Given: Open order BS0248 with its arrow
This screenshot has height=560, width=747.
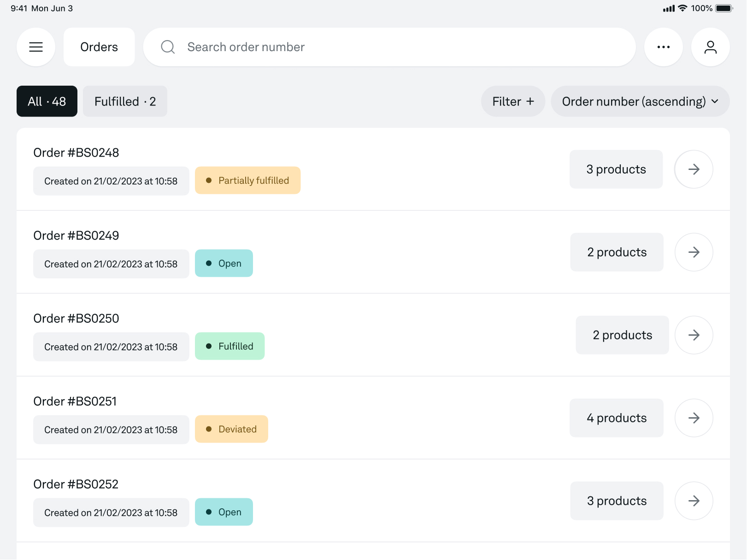Looking at the screenshot, I should 694,169.
